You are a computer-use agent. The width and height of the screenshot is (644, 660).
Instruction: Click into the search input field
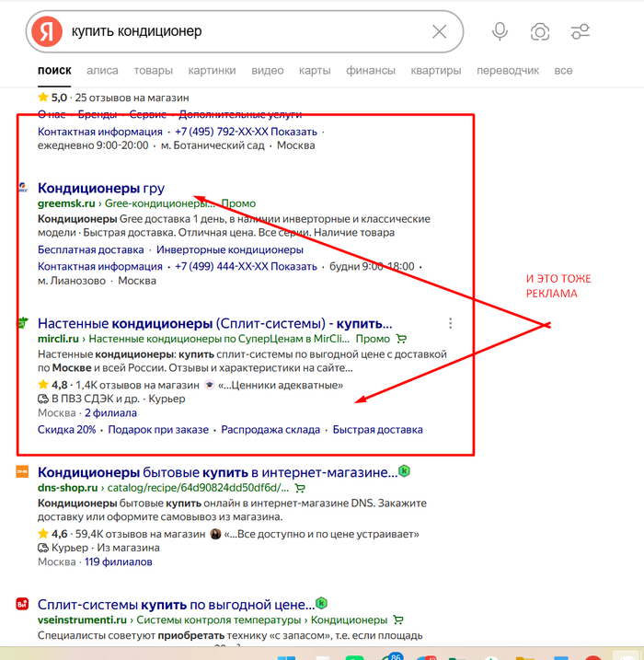pos(239,32)
